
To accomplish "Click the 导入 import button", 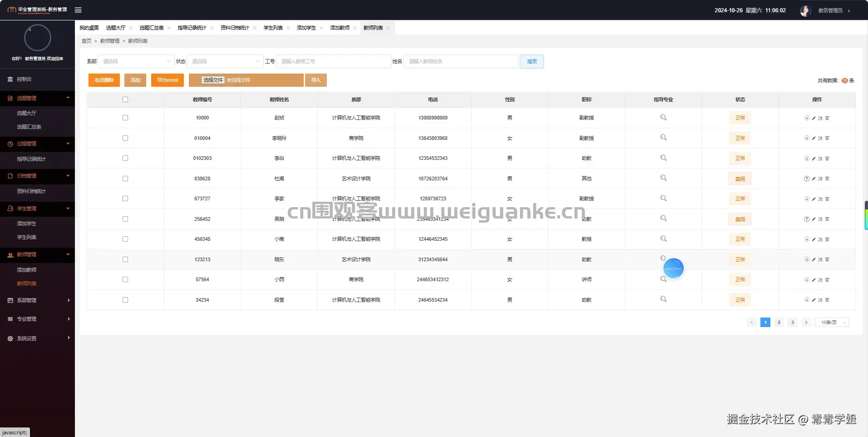I will (316, 80).
